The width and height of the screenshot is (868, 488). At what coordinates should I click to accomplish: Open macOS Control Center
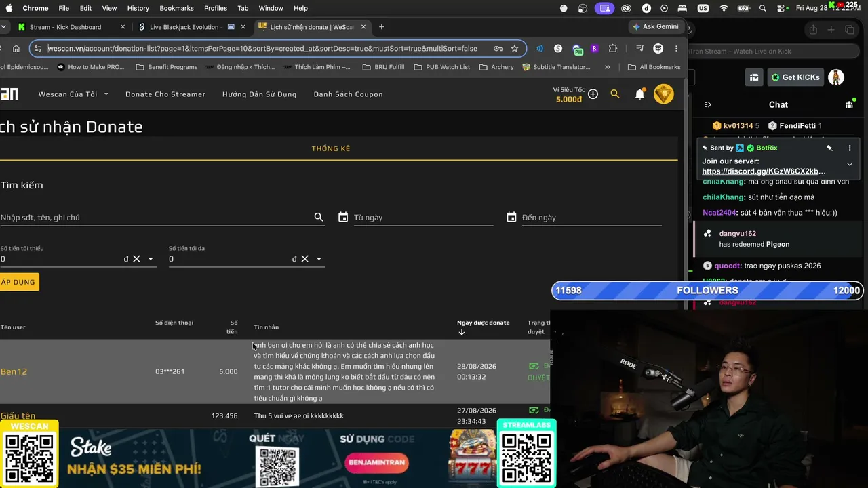(x=783, y=8)
